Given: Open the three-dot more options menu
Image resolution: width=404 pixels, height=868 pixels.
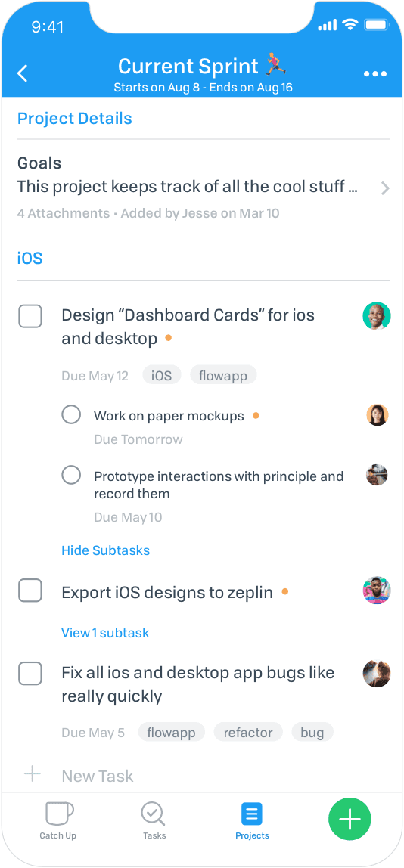Looking at the screenshot, I should [374, 73].
